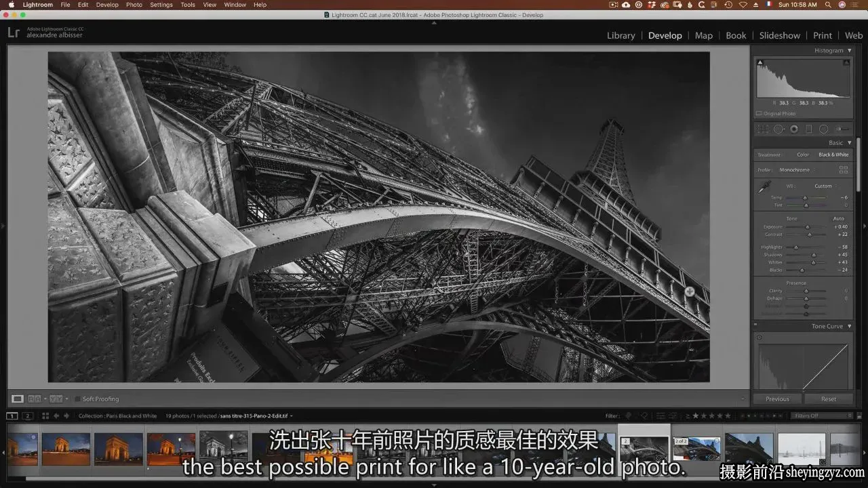Image resolution: width=868 pixels, height=488 pixels.
Task: Select the Spot Removal tool
Action: click(x=778, y=129)
